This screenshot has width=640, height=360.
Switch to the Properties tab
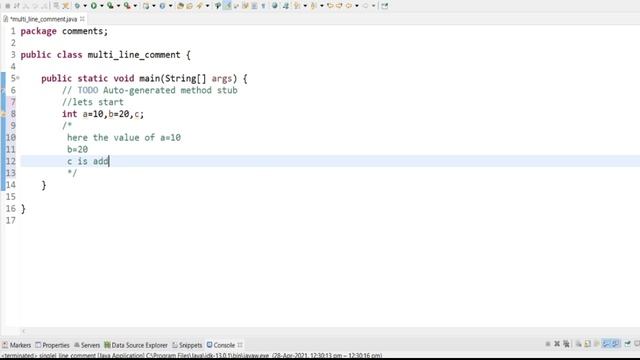click(52, 345)
